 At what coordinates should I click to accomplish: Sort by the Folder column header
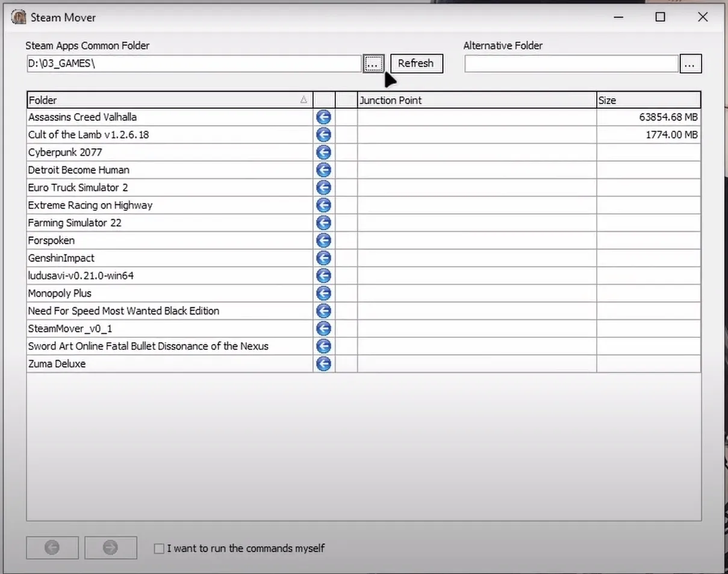point(170,100)
